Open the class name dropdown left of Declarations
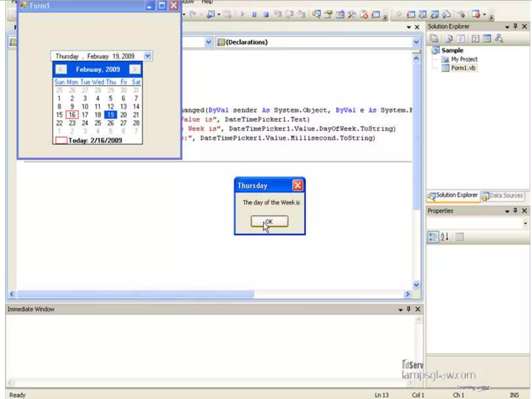This screenshot has width=532, height=399. tap(208, 42)
